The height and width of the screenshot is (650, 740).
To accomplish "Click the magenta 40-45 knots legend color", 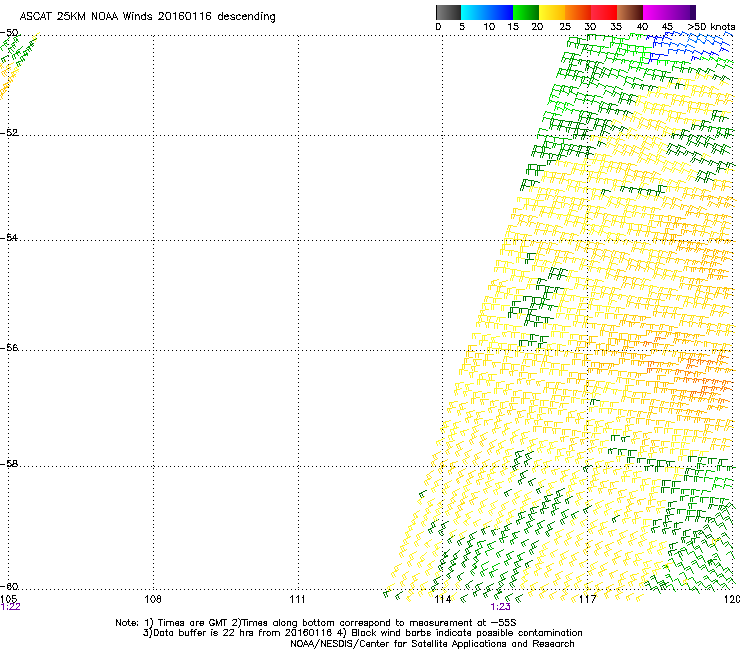I will point(656,12).
